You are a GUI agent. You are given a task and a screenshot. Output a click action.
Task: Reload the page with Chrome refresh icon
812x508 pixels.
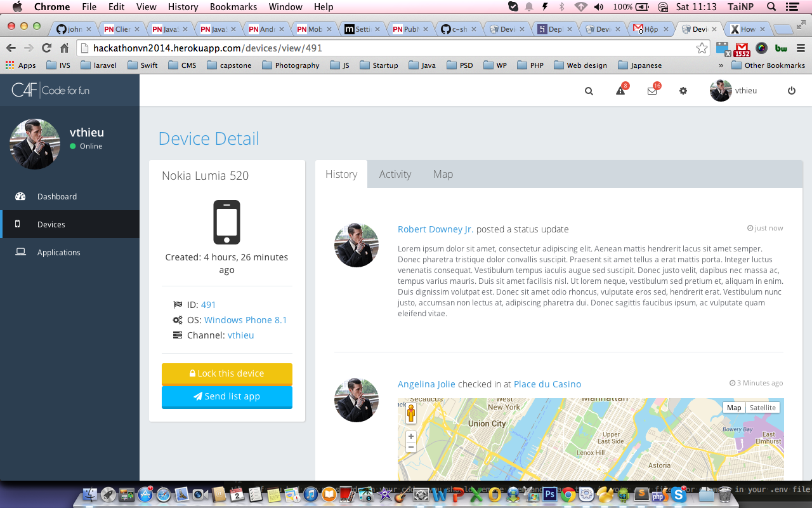(46, 48)
